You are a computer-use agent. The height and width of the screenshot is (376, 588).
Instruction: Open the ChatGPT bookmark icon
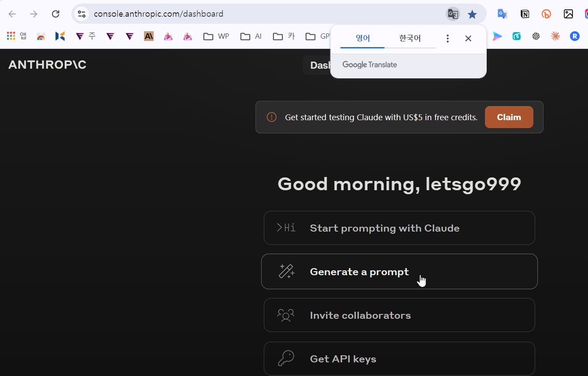[x=536, y=37]
